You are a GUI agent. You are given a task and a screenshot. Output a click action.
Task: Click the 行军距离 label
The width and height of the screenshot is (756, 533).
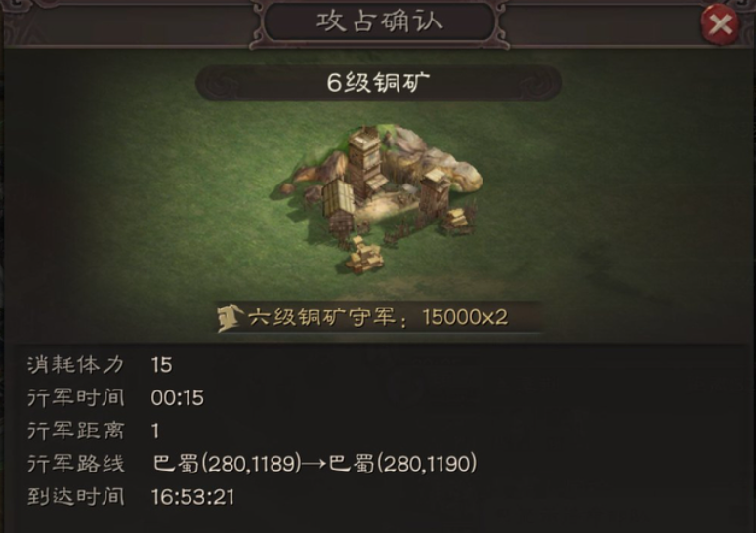pos(75,430)
